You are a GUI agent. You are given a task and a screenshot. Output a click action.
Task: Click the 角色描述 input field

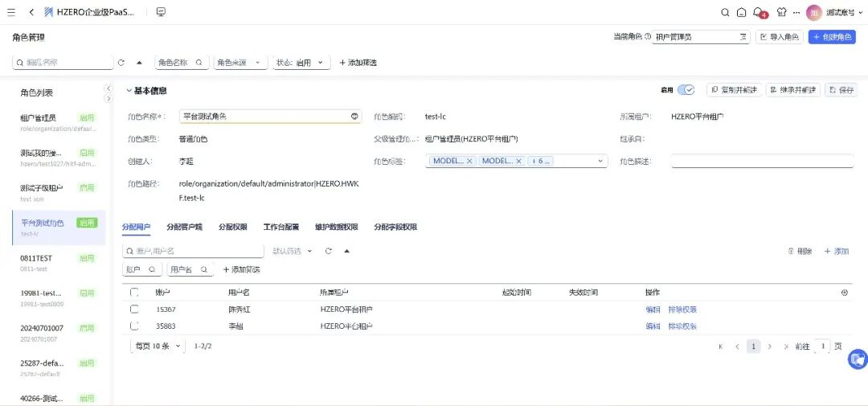(x=761, y=161)
